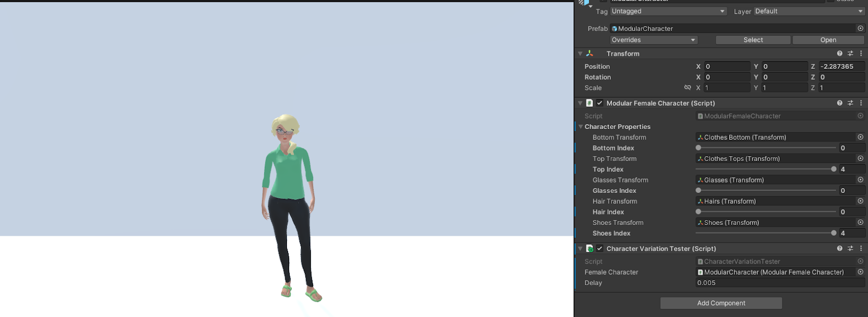Click the Scale label
868x317 pixels.
tap(593, 88)
